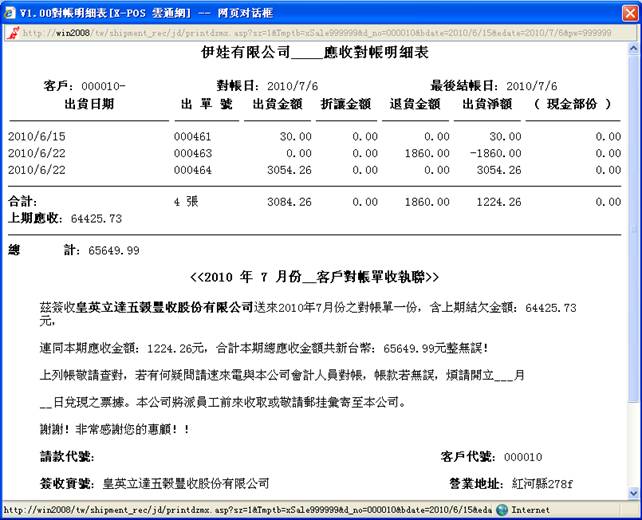Click the 出貨金額 column header

coord(276,104)
